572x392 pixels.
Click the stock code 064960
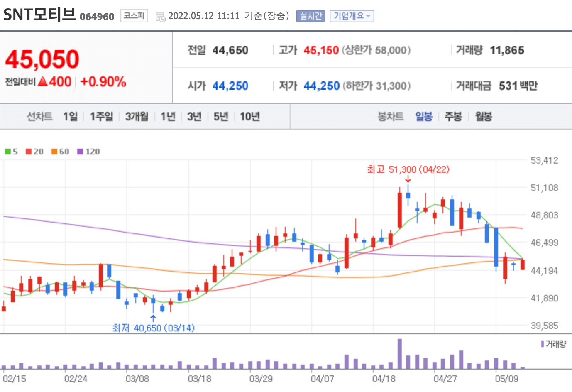click(97, 17)
